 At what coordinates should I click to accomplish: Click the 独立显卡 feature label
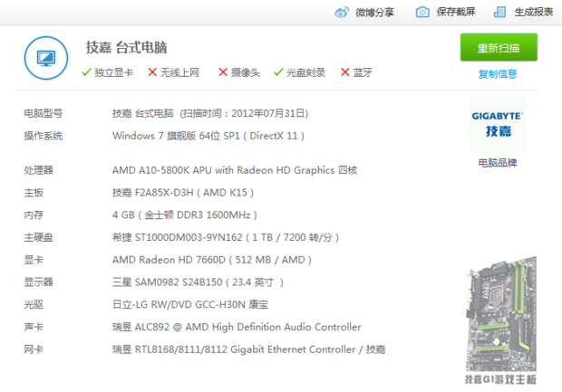pos(113,72)
